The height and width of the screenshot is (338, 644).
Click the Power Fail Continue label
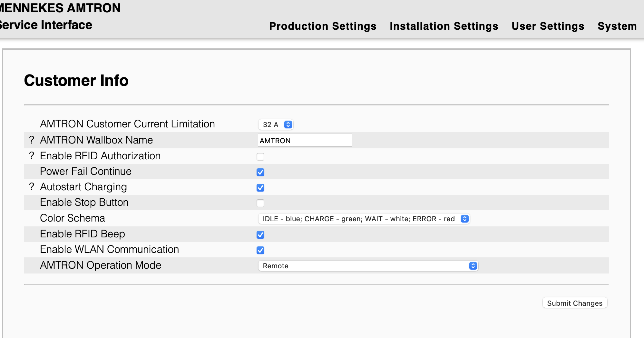pyautogui.click(x=86, y=171)
